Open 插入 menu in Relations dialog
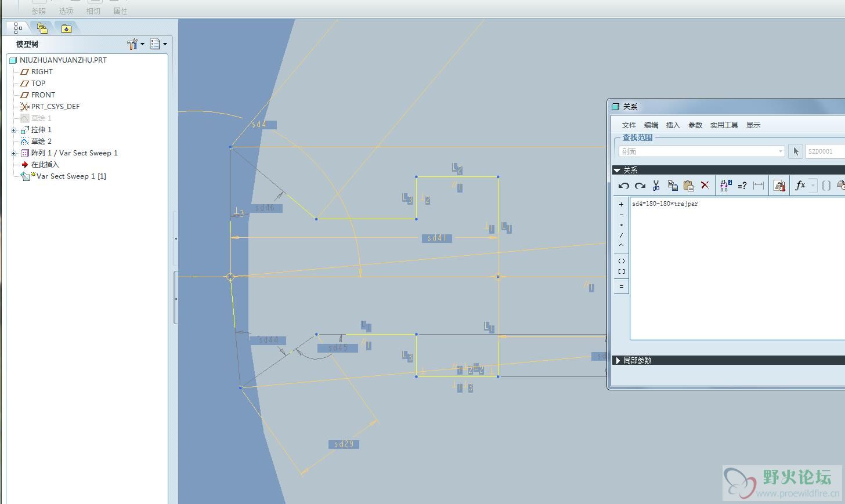The height and width of the screenshot is (504, 845). (x=673, y=125)
